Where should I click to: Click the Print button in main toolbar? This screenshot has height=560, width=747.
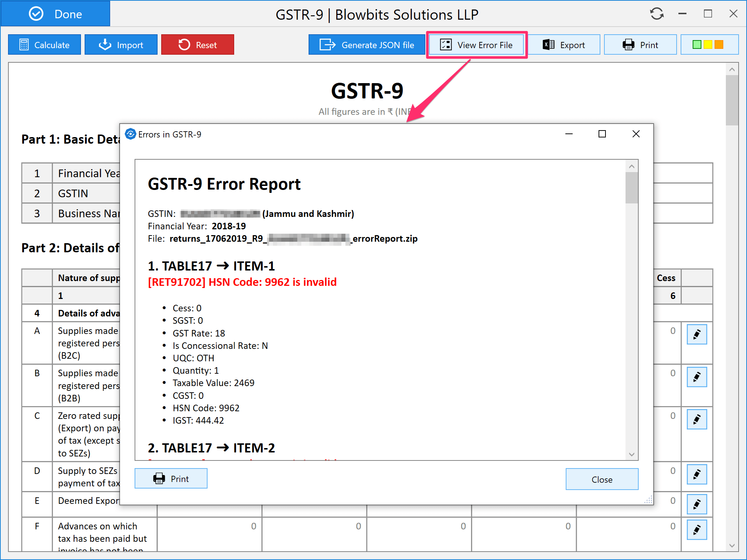pos(640,45)
